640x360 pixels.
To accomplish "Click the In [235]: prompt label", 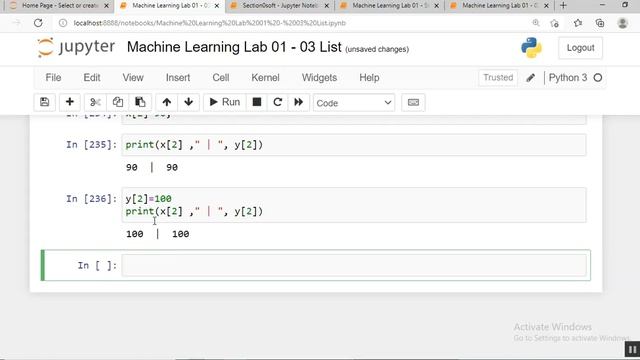I will click(x=91, y=144).
